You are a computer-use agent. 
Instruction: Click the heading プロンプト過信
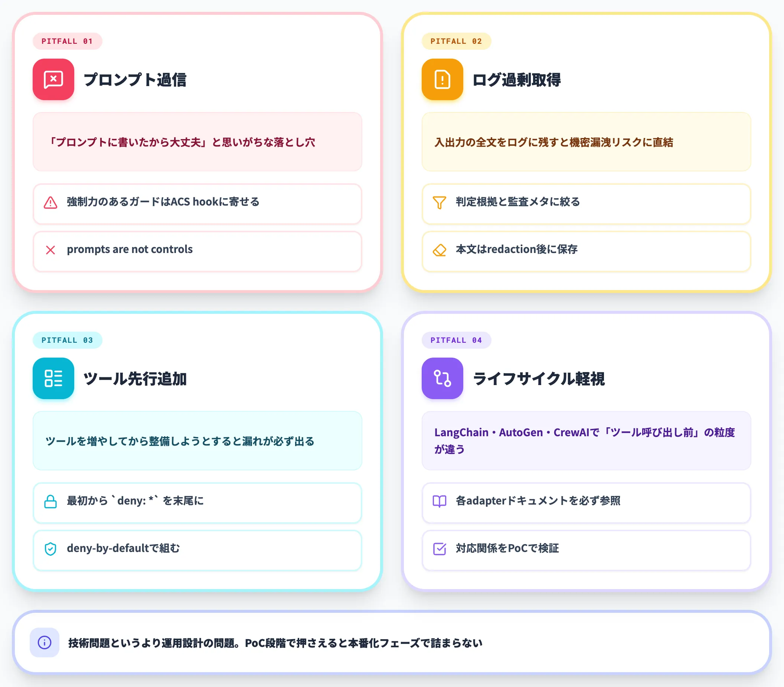[x=135, y=80]
